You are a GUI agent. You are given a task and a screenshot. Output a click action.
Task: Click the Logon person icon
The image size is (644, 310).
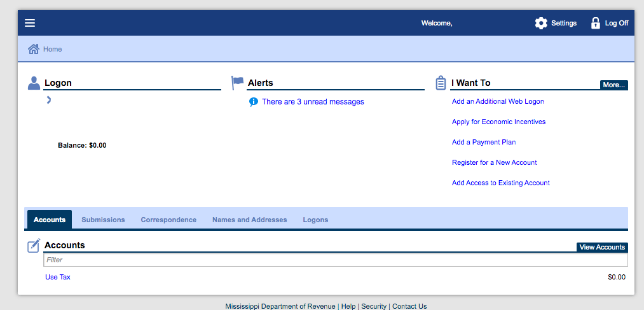34,83
